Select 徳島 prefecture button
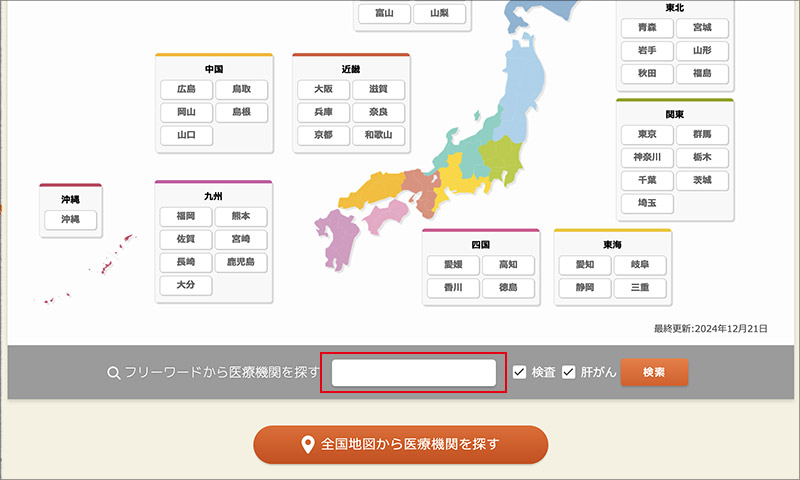Viewport: 800px width, 480px height. (x=508, y=288)
